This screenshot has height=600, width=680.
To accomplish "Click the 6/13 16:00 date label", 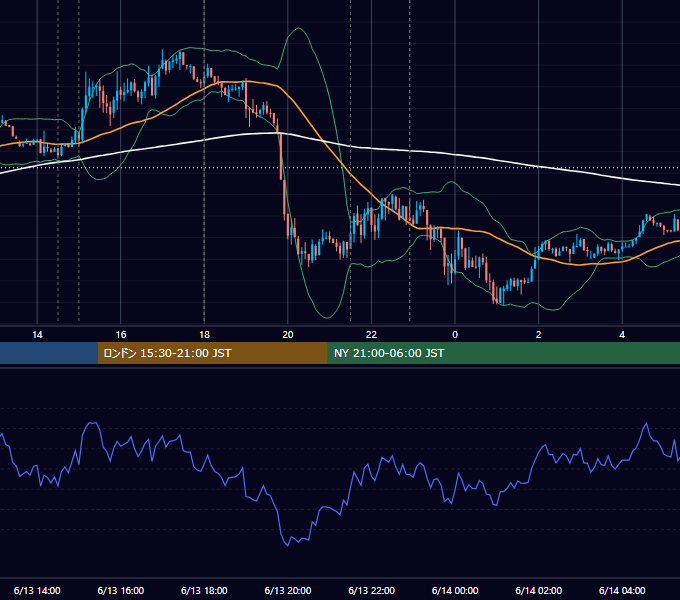I will click(121, 590).
